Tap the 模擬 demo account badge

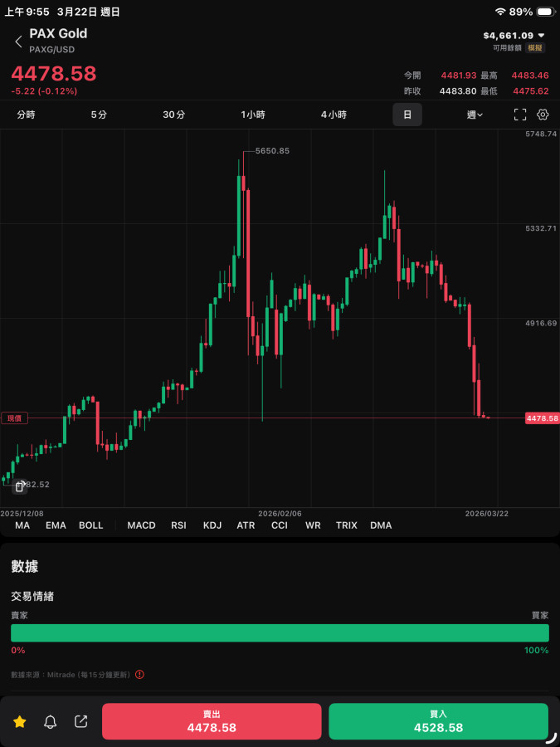point(535,48)
